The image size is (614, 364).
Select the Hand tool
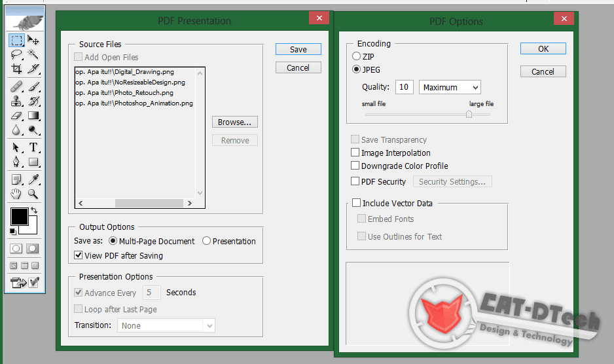(x=16, y=194)
